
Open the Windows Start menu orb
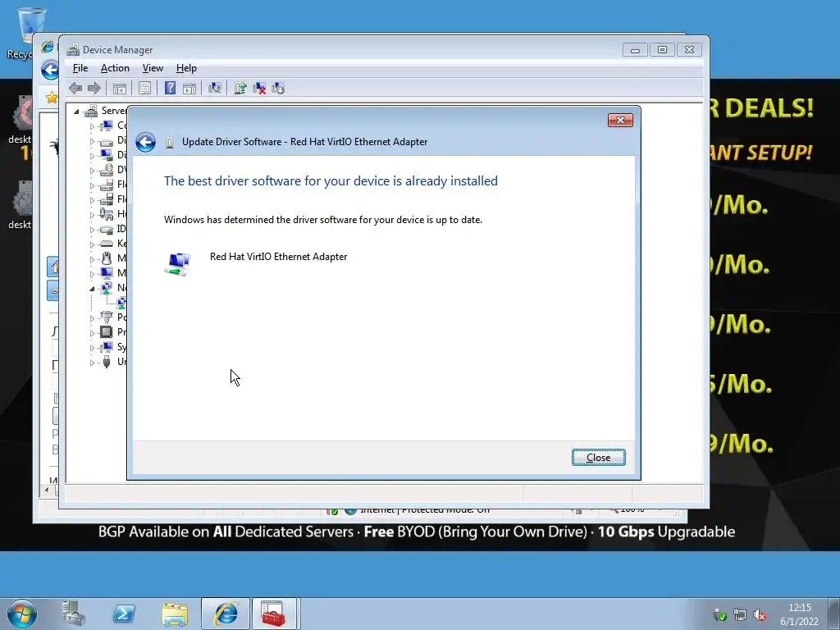coord(22,614)
